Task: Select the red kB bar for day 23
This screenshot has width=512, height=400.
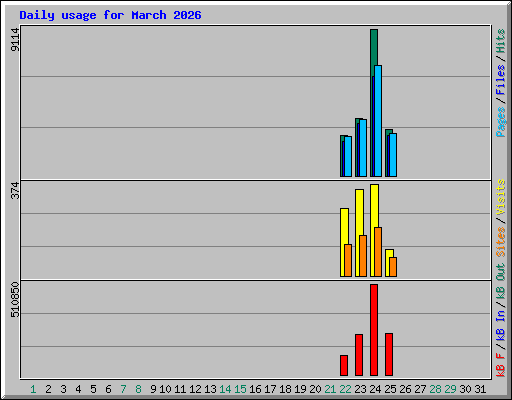Action: 359,355
